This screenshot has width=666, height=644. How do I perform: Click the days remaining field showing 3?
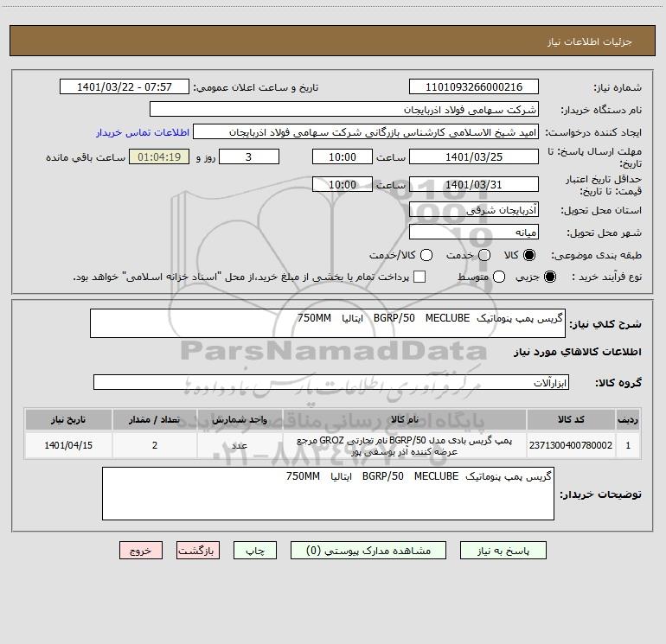[249, 157]
